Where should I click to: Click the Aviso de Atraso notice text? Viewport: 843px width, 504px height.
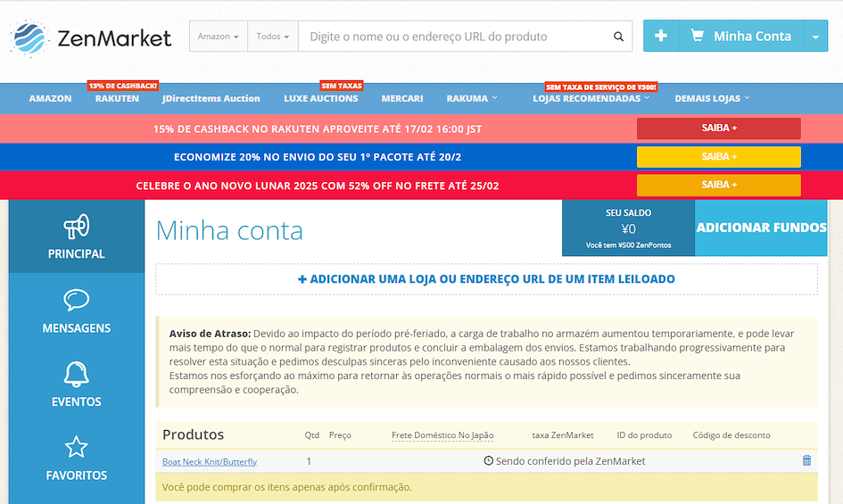(x=486, y=361)
